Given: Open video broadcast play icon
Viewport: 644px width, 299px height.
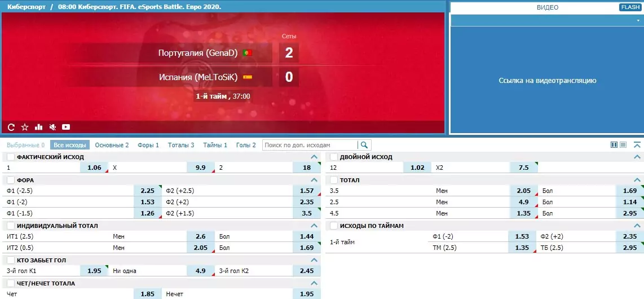Looking at the screenshot, I should (x=66, y=127).
